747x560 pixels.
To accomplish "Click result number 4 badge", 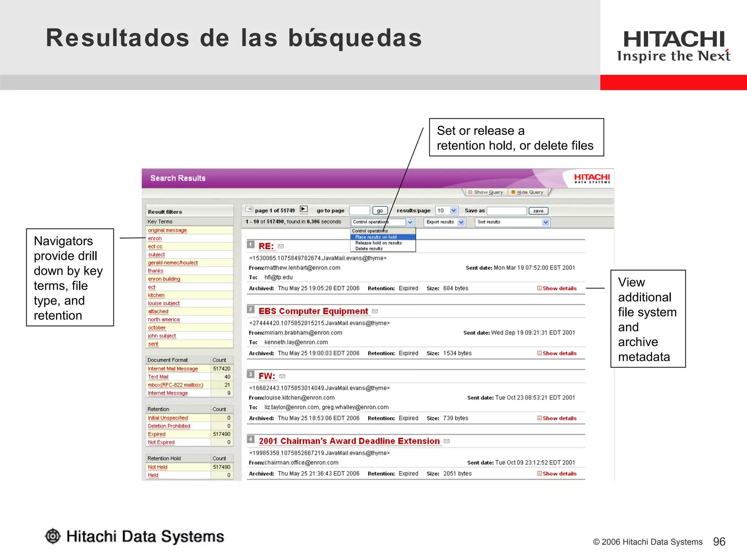I will 251,439.
